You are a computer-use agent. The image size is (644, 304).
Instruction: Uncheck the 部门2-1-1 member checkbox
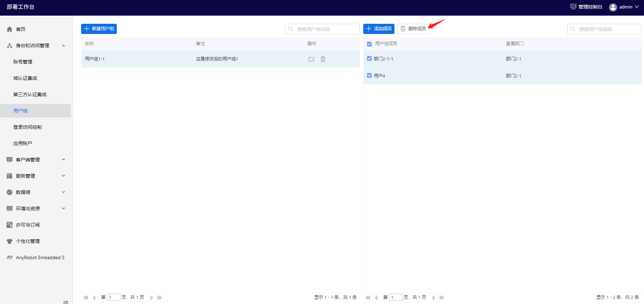(x=369, y=59)
